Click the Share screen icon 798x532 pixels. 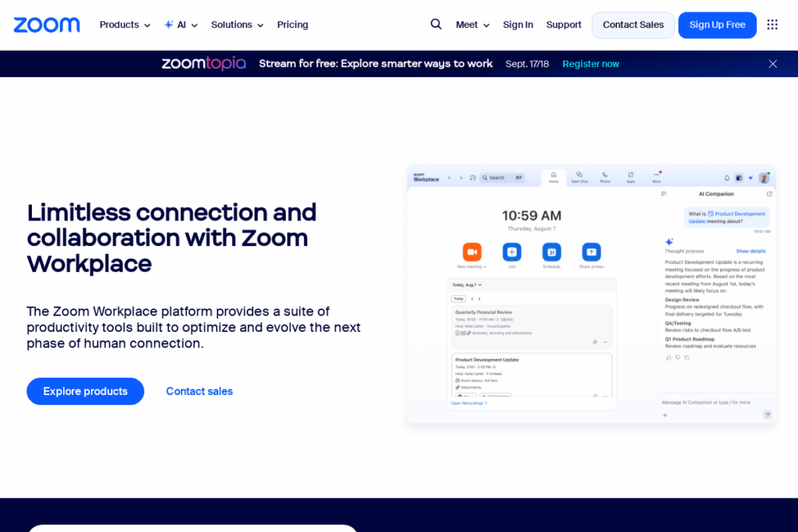(591, 252)
